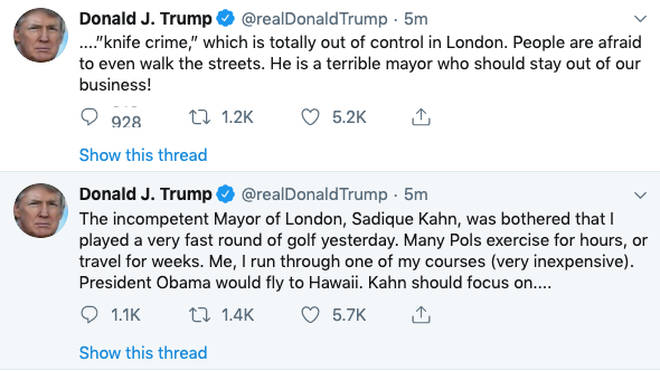Open the 5m timestamp on the first tweet
The image size is (660, 371).
point(416,19)
